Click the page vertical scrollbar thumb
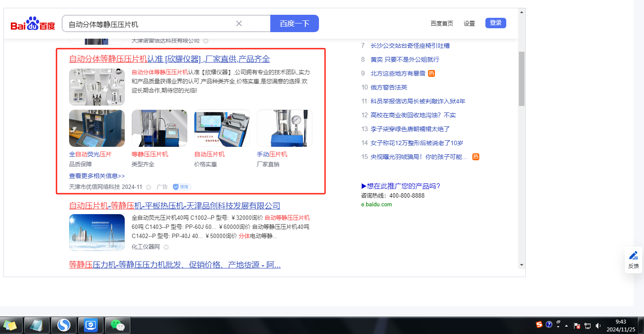 tap(521, 78)
